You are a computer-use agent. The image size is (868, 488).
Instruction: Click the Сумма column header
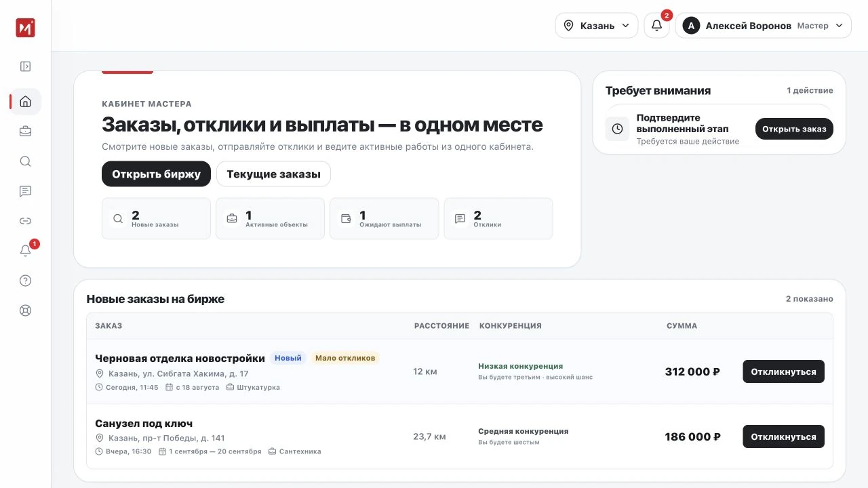[x=682, y=326]
